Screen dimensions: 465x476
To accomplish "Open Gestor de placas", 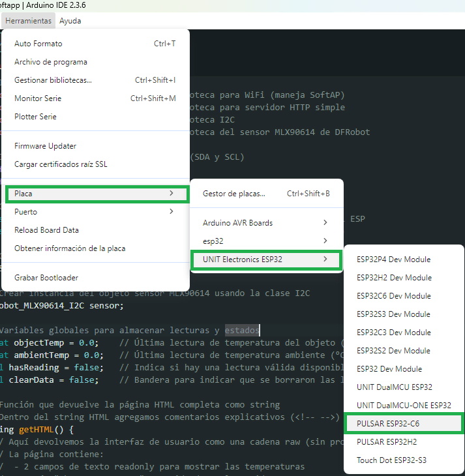I will click(266, 194).
